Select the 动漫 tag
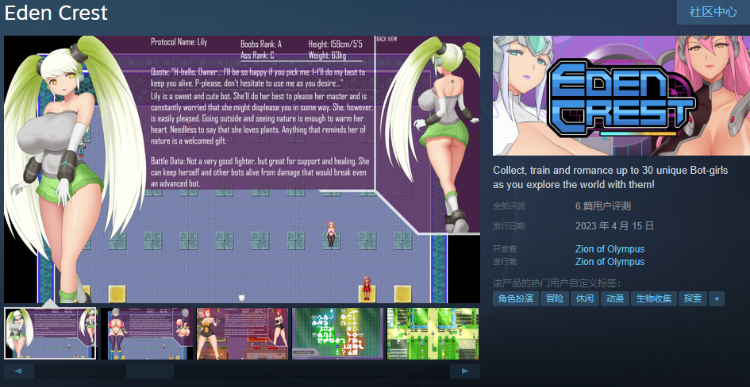Image resolution: width=750 pixels, height=387 pixels. tap(614, 299)
